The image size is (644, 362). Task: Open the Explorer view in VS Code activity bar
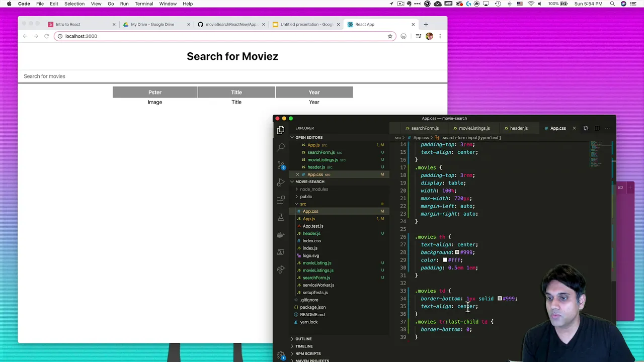tap(281, 130)
